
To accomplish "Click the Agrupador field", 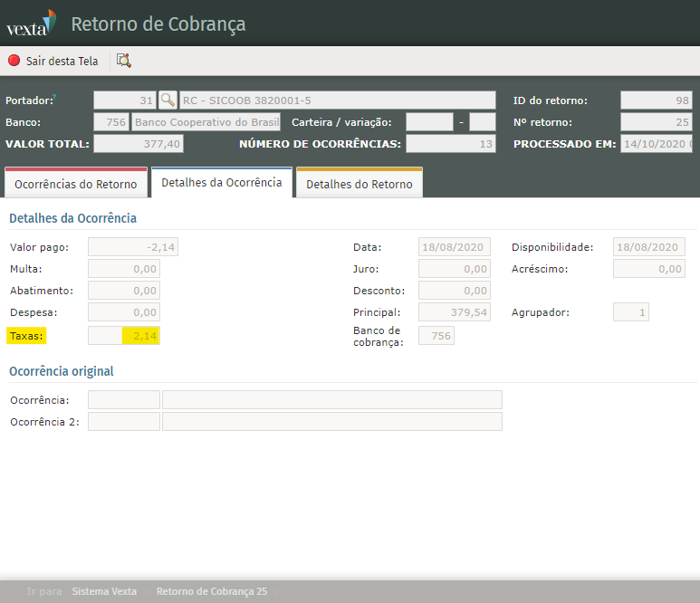I will pos(630,312).
